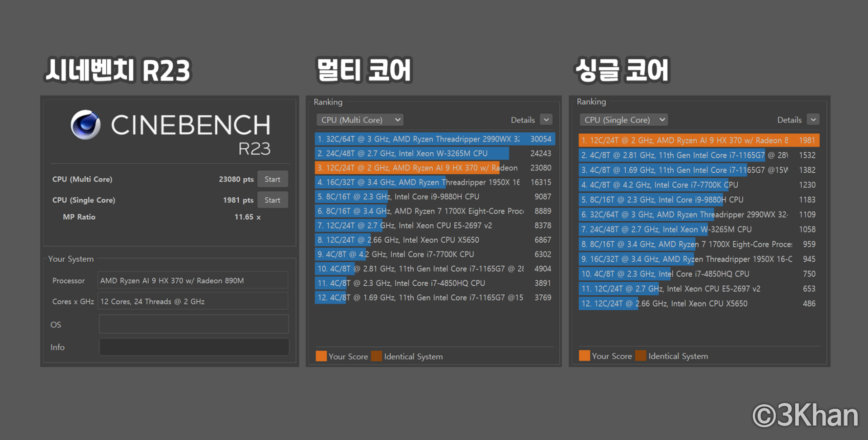The height and width of the screenshot is (440, 868).
Task: Select Xeon X5650 row scoring 486
Action: [x=699, y=303]
